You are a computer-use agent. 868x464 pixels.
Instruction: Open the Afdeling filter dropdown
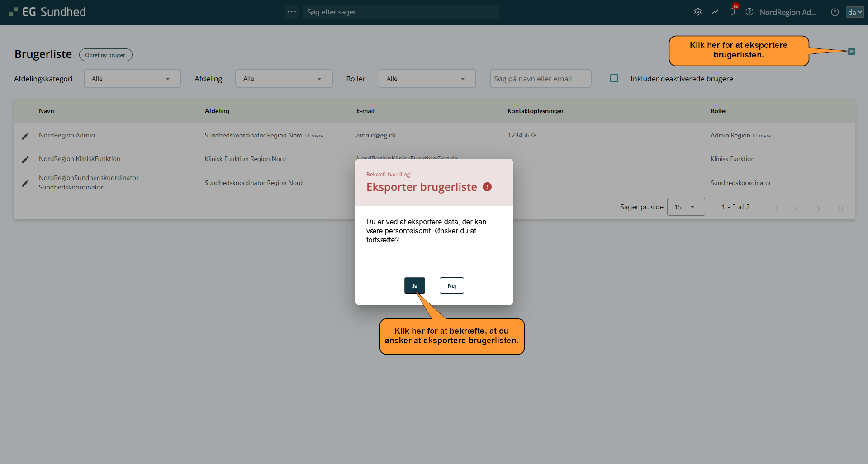[284, 78]
